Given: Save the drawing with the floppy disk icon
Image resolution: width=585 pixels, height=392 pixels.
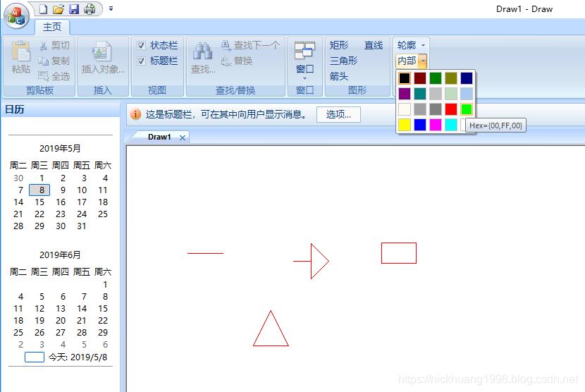Looking at the screenshot, I should tap(74, 9).
